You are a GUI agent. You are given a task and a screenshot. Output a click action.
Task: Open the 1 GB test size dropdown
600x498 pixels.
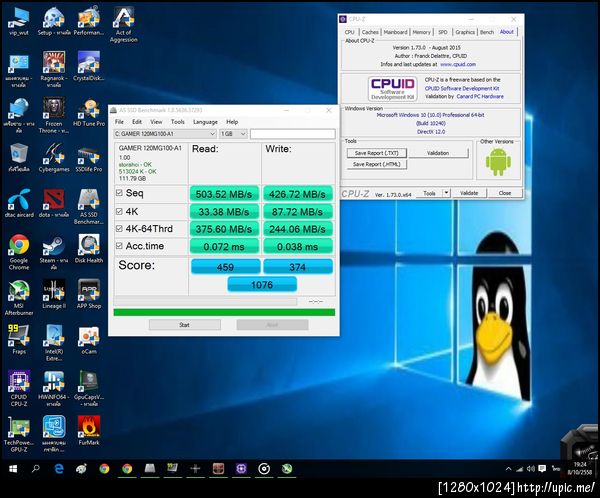[x=233, y=134]
